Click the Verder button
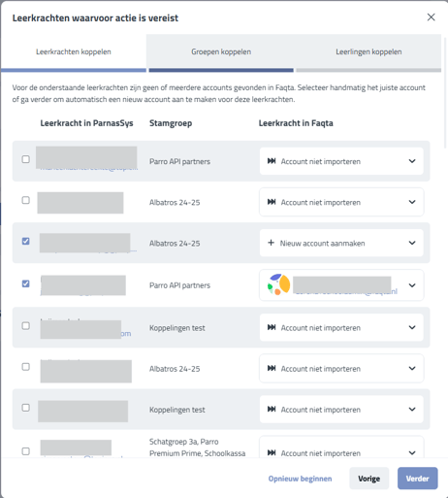The width and height of the screenshot is (448, 498). [417, 479]
